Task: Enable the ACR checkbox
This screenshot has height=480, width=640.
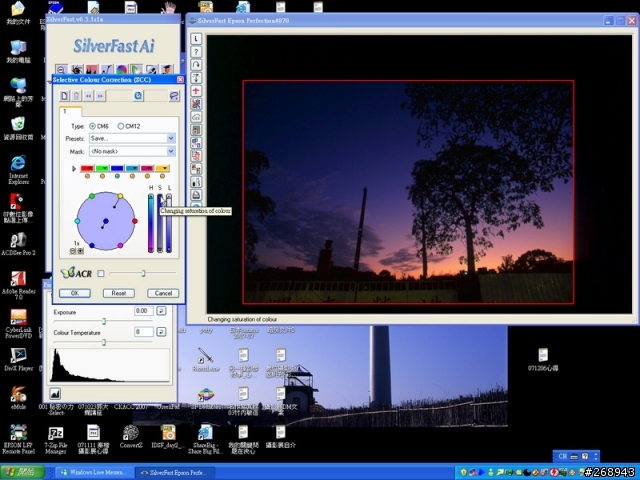Action: pos(101,273)
